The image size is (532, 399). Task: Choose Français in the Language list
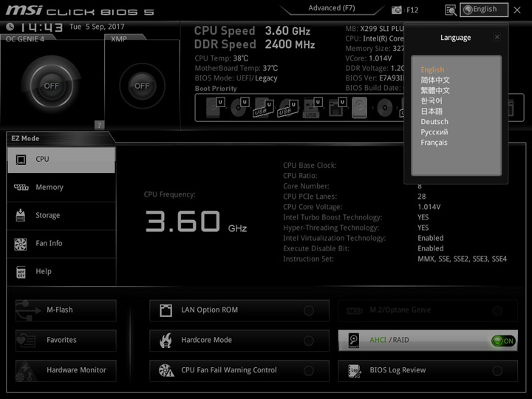434,143
